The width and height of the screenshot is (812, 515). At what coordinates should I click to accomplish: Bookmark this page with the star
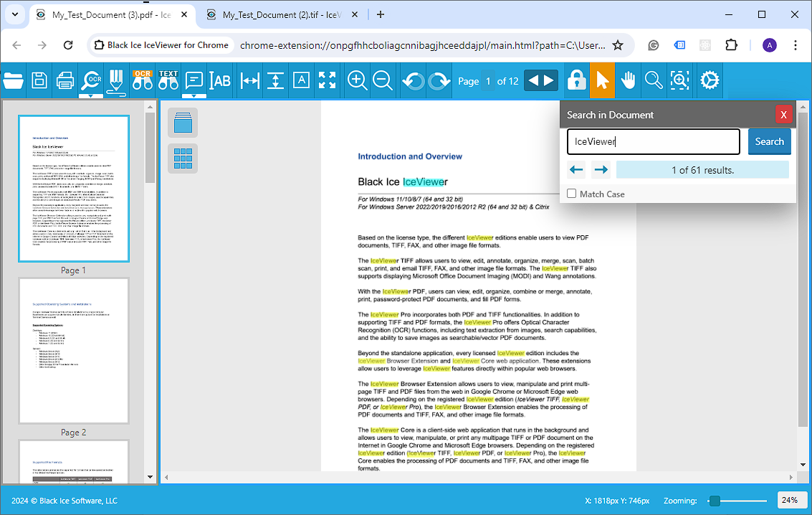tap(618, 45)
